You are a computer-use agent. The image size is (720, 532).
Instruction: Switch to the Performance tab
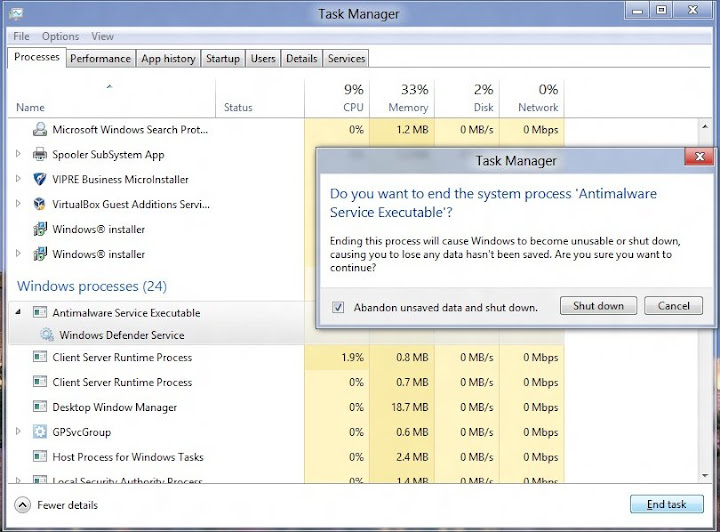pyautogui.click(x=101, y=59)
